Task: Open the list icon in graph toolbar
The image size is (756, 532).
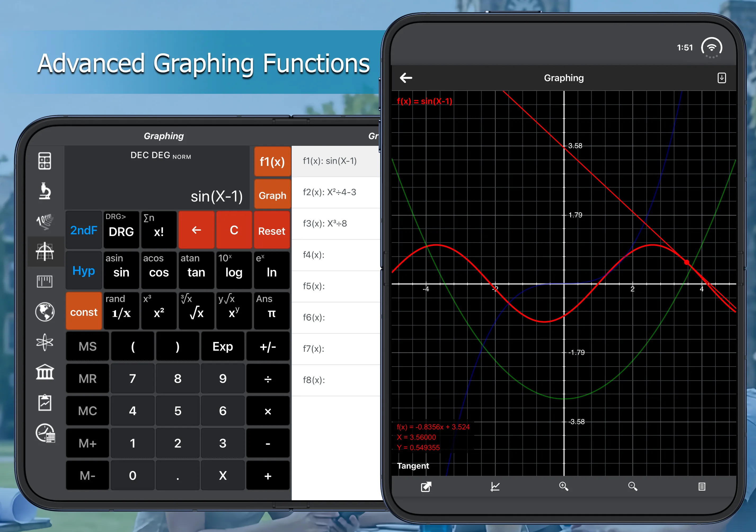Action: (x=702, y=487)
